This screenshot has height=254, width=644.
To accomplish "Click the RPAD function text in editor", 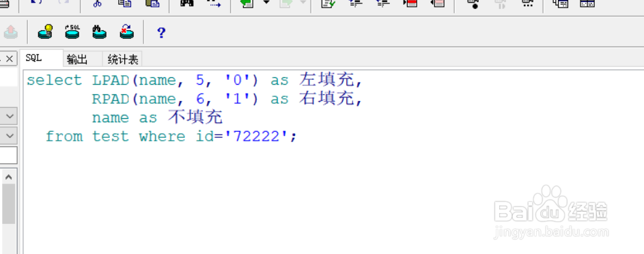I will pyautogui.click(x=111, y=99).
